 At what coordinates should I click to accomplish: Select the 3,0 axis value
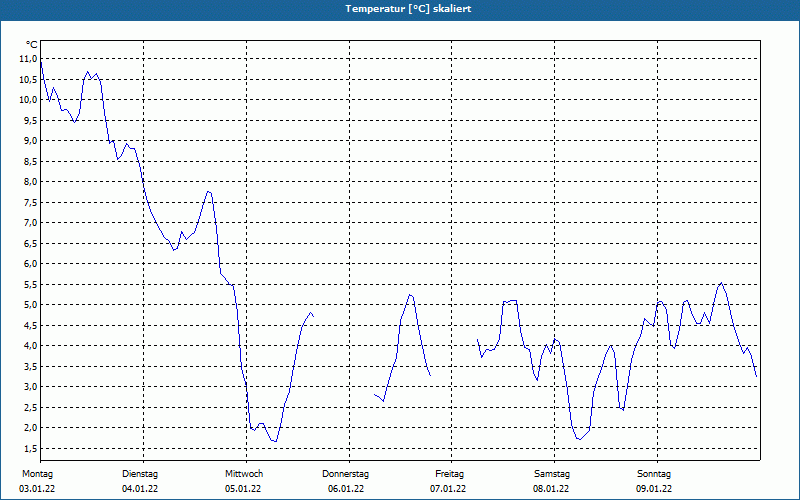(x=31, y=387)
